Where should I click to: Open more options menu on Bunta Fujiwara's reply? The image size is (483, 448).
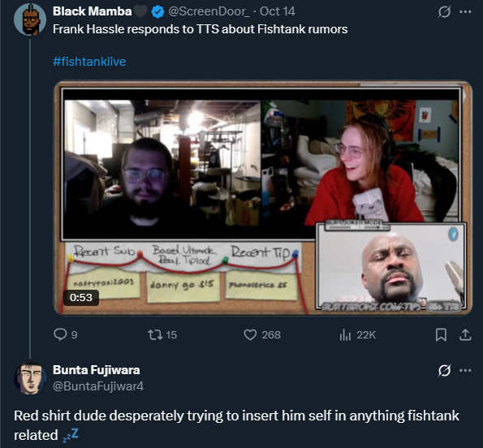[465, 370]
